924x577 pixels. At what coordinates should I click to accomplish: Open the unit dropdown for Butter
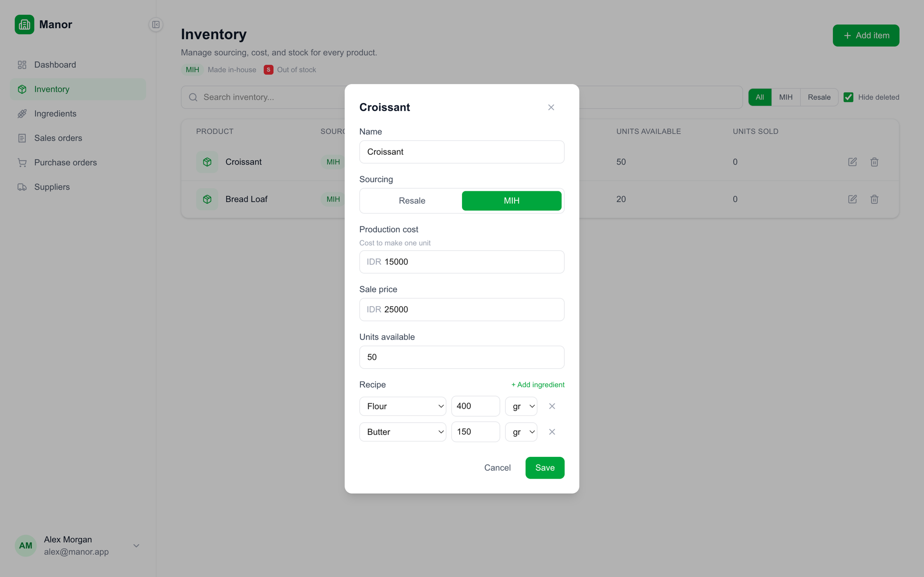(x=521, y=432)
